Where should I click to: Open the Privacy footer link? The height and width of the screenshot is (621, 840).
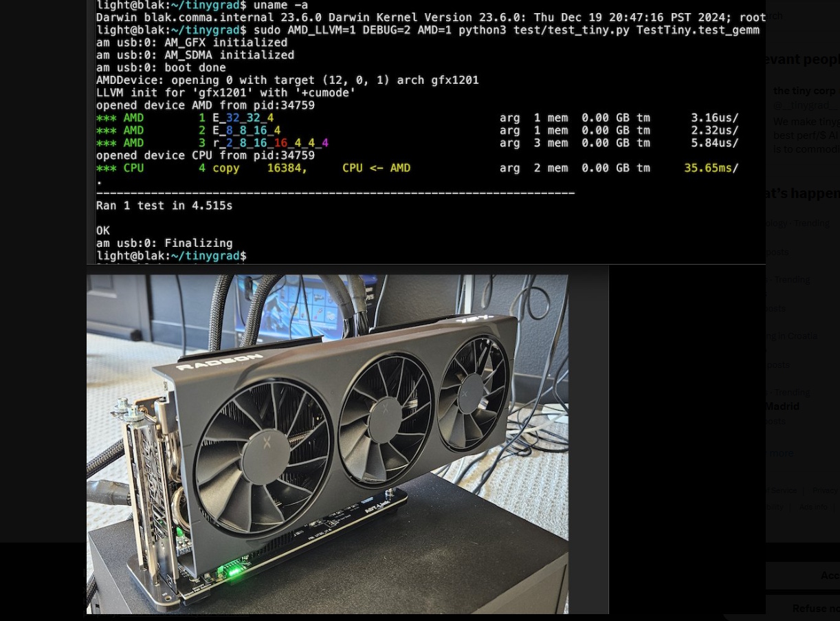point(826,490)
